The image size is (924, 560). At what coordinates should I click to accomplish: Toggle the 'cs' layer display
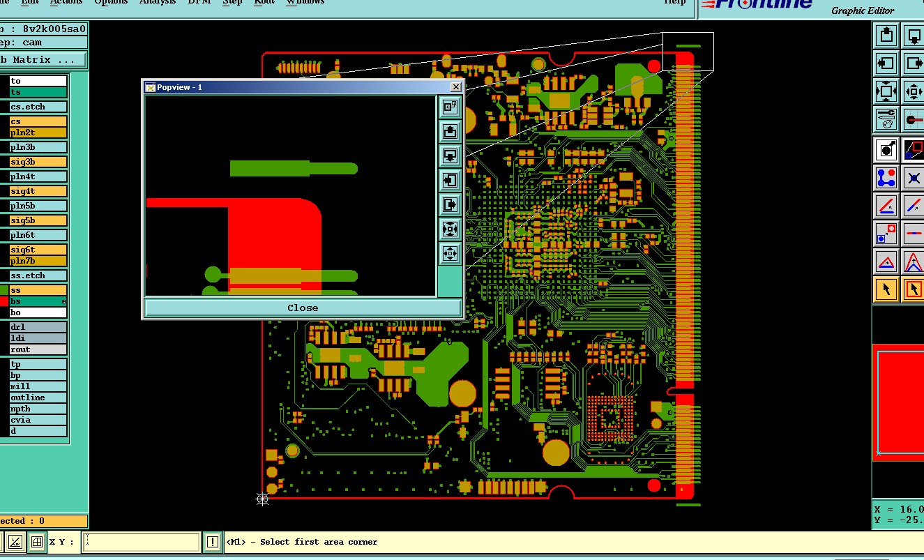coord(38,121)
